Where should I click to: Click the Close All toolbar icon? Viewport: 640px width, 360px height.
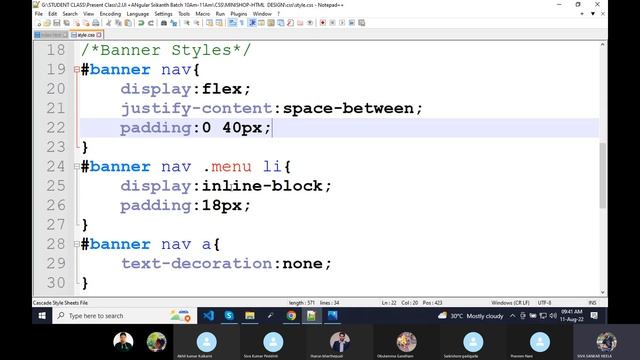86,23
